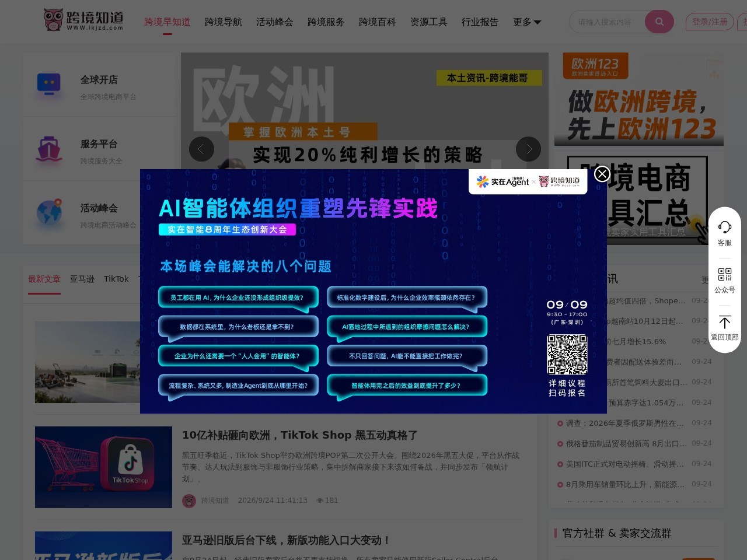Focus the search input field

coord(607,22)
